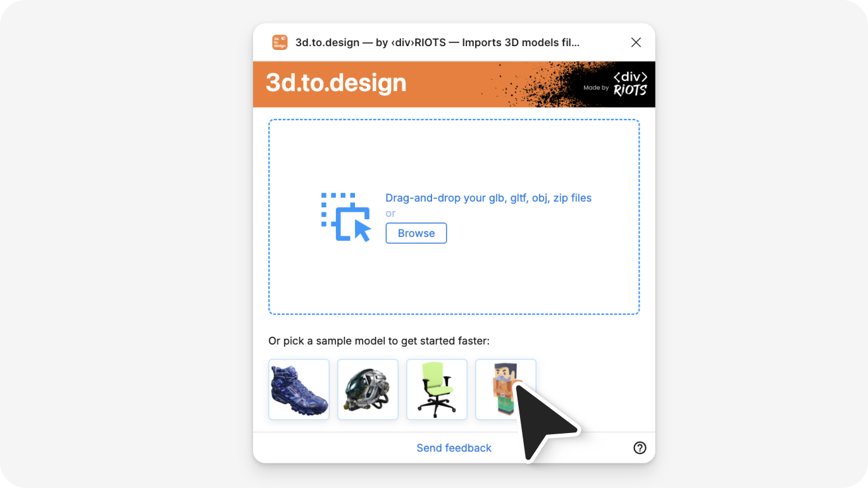Open the help question mark icon

[640, 448]
